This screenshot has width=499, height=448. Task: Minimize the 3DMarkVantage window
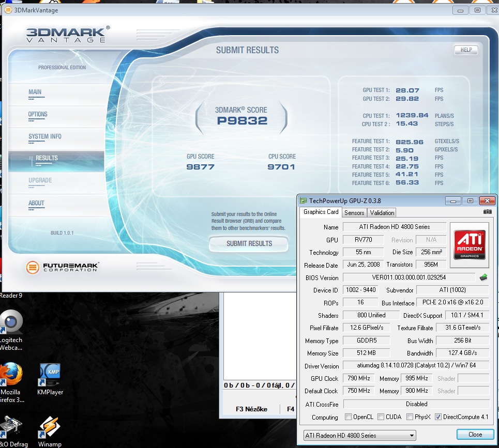[460, 10]
